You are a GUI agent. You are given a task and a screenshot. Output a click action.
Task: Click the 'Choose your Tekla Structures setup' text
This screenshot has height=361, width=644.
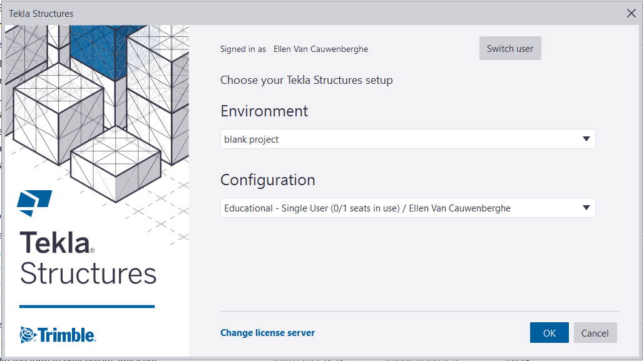tap(307, 80)
